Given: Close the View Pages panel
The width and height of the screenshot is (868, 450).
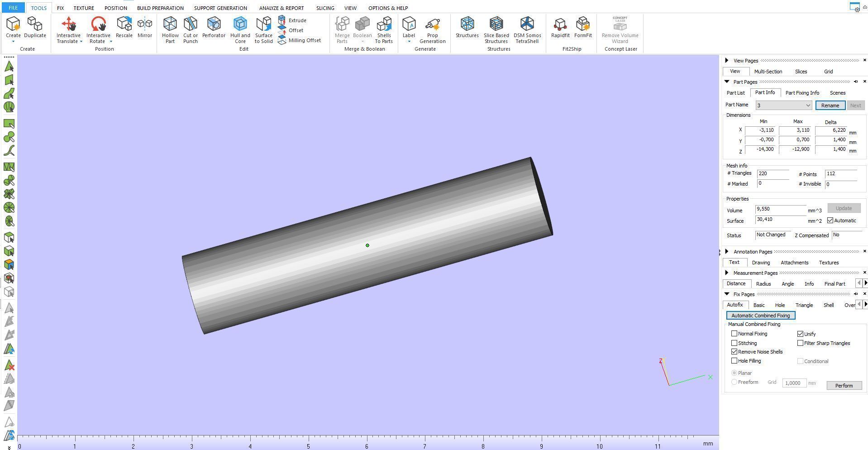Looking at the screenshot, I should pyautogui.click(x=865, y=60).
